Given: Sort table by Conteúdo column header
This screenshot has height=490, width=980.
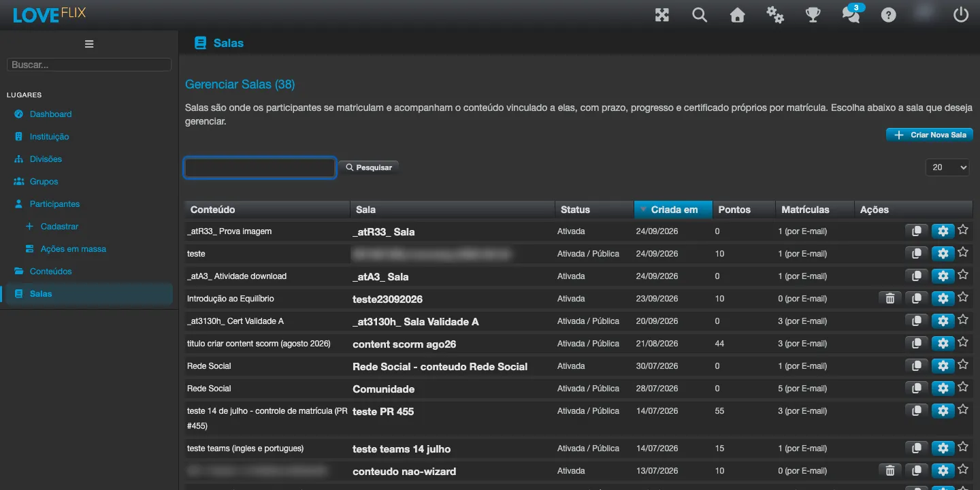Looking at the screenshot, I should (267, 210).
